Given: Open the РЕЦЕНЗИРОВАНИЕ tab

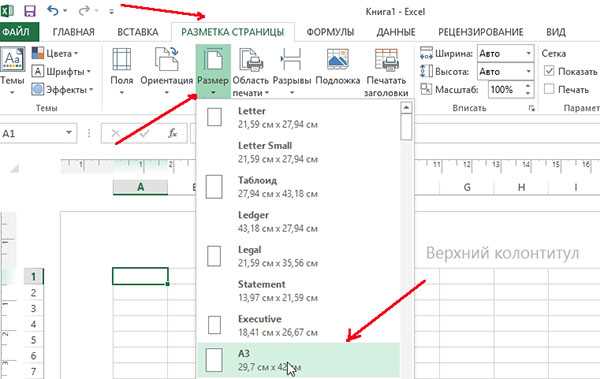Looking at the screenshot, I should pos(481,32).
